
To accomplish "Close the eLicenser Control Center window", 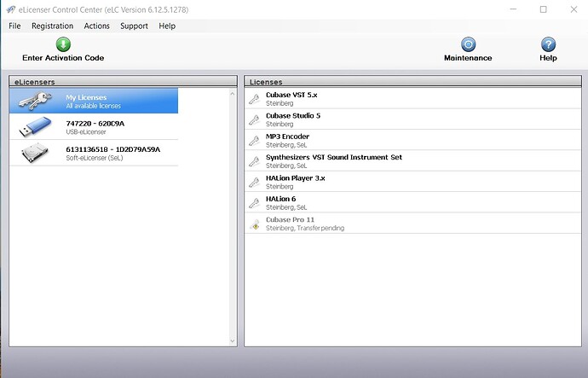I will [x=574, y=9].
